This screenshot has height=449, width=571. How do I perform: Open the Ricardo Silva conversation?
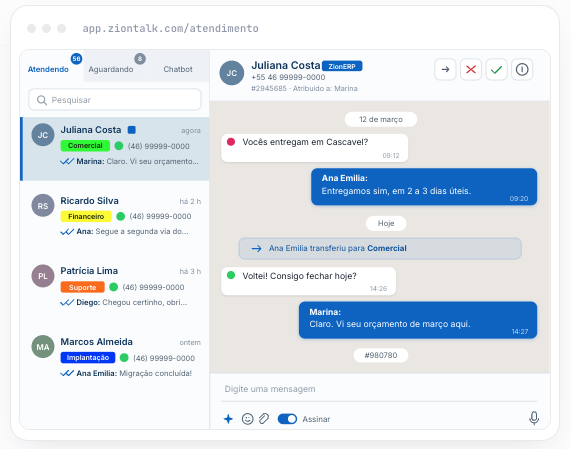coord(115,216)
